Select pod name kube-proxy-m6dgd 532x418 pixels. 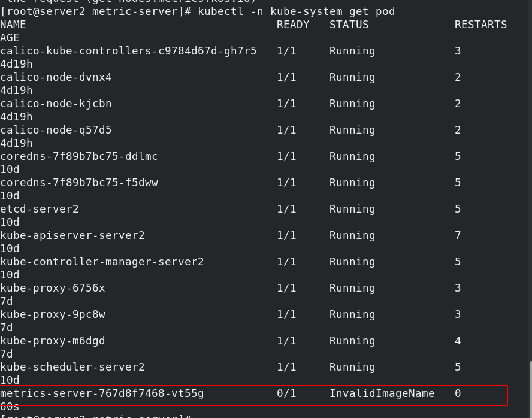[x=53, y=341]
